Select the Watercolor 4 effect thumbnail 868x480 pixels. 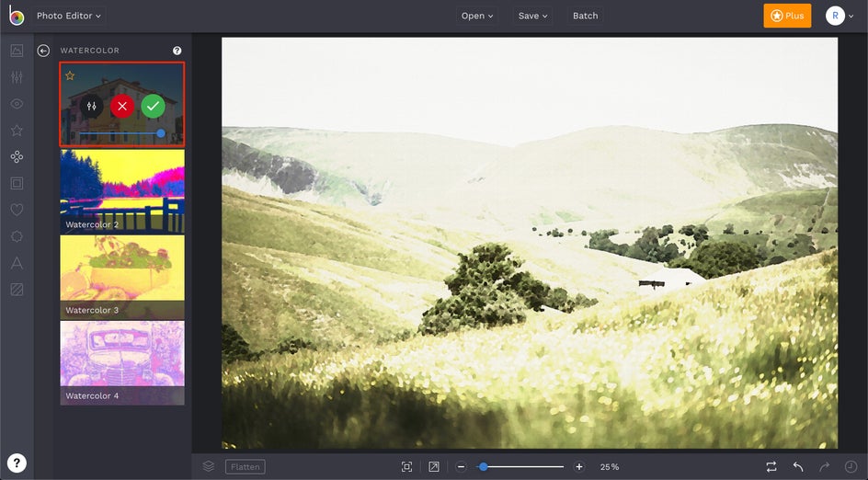pyautogui.click(x=122, y=362)
